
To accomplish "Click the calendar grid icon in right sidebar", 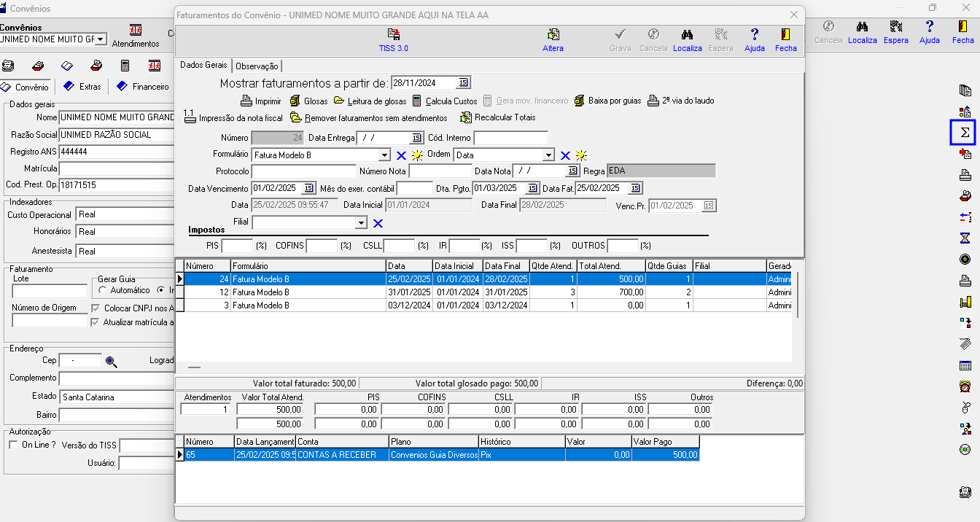I will click(965, 365).
